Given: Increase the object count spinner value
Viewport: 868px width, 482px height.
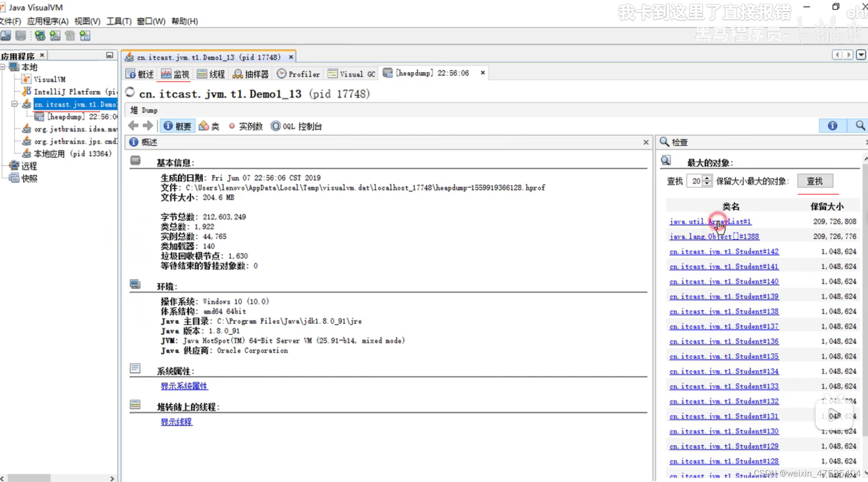Looking at the screenshot, I should (x=707, y=178).
